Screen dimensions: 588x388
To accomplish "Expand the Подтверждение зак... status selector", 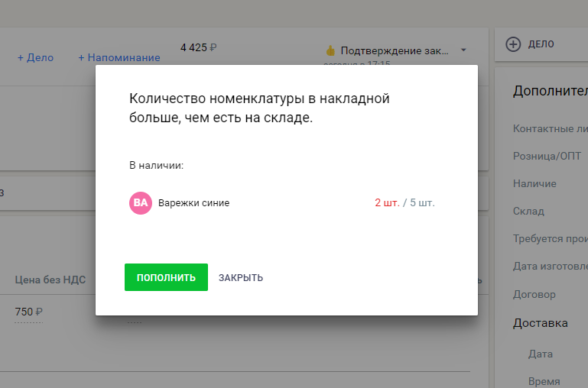I will 394,51.
